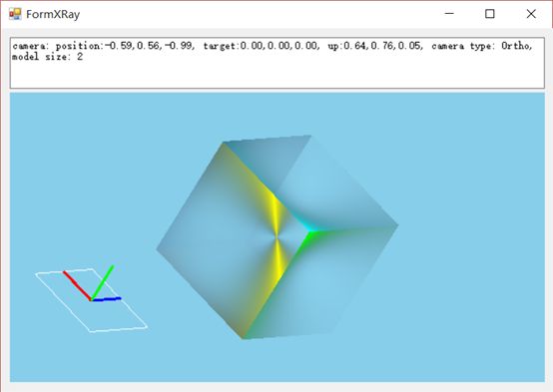Click the 'up:0.64,0.76,0.05' text
This screenshot has width=553, height=392.
[374, 46]
